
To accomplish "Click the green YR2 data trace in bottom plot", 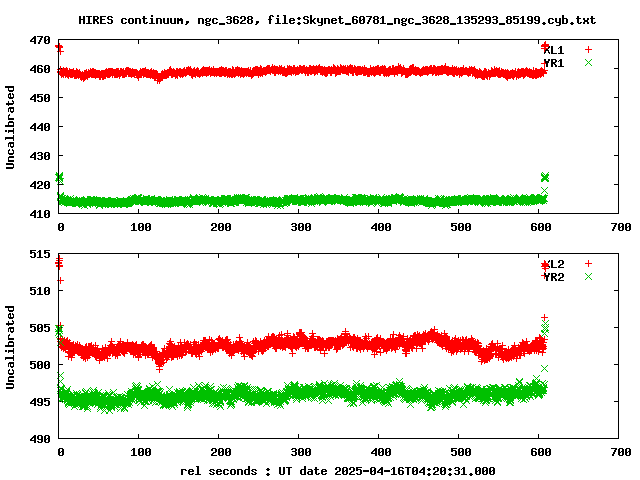I will (302, 394).
